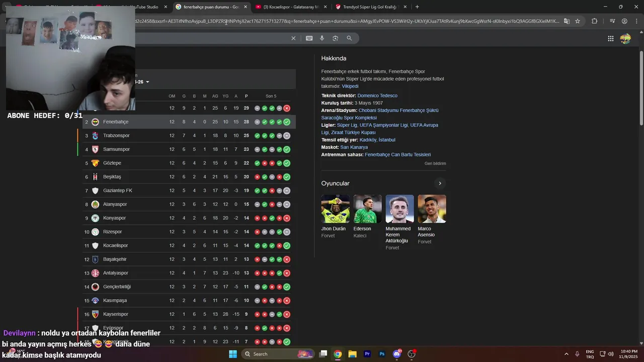Click the Fenerbahçe row in standings

point(189,122)
